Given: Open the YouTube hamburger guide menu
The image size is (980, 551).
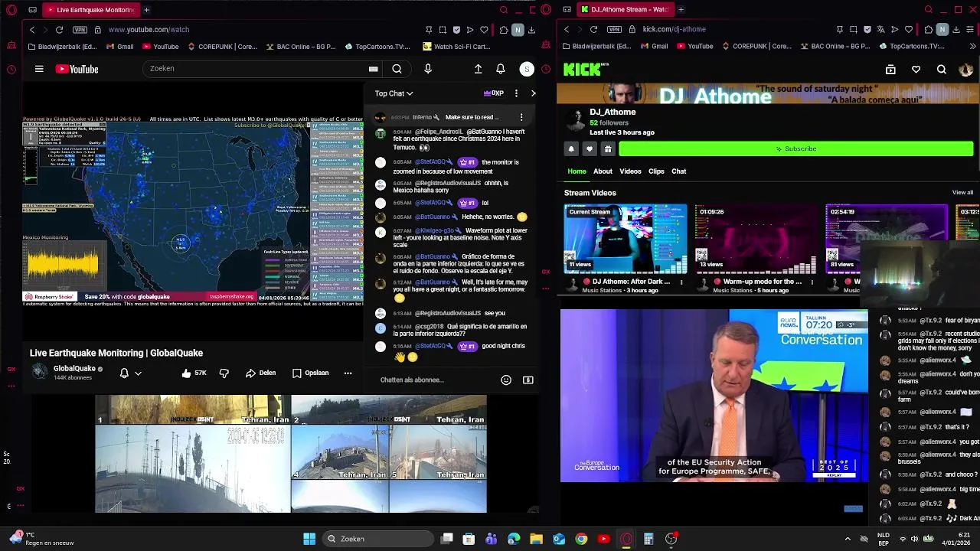Looking at the screenshot, I should coord(39,69).
